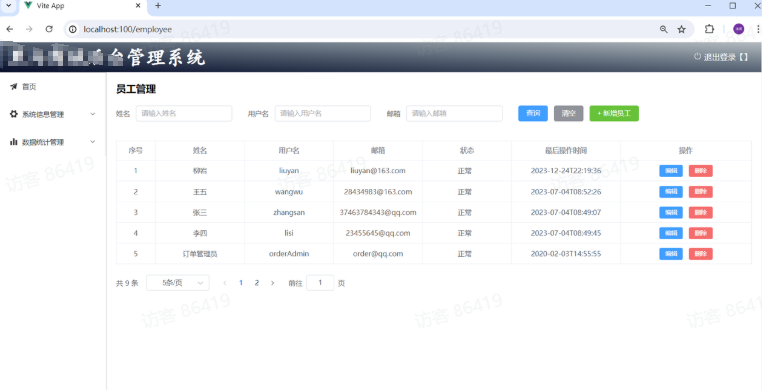The image size is (762, 390).
Task: Open the browser extensions puzzle icon
Action: pos(709,29)
